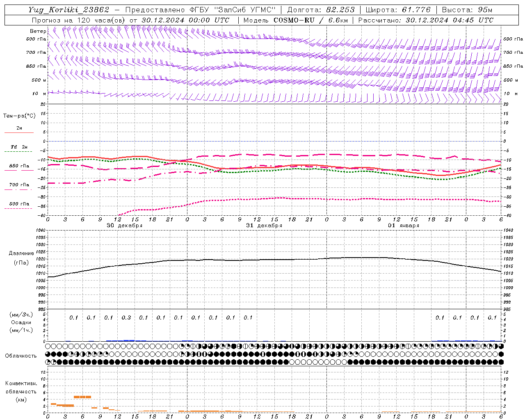This screenshot has height=420, width=525.
Task: Click the Модель COSMO-RU / 6.6км label
Action: coord(295,20)
